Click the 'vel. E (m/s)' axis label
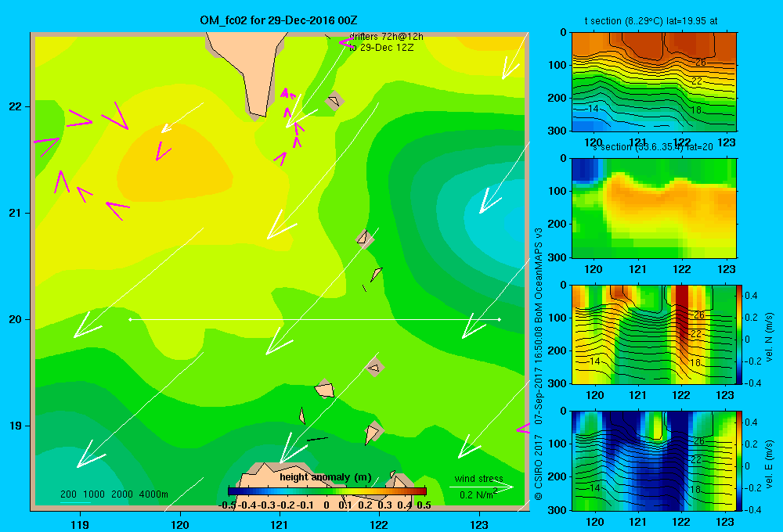This screenshot has height=532, width=783. click(769, 464)
